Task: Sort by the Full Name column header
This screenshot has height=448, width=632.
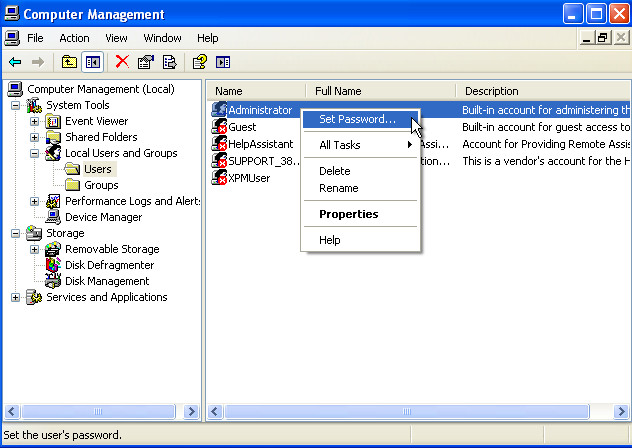Action: (381, 91)
